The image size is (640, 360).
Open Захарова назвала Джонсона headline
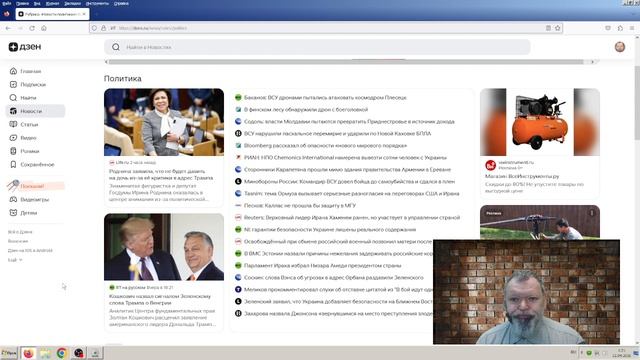click(338, 313)
